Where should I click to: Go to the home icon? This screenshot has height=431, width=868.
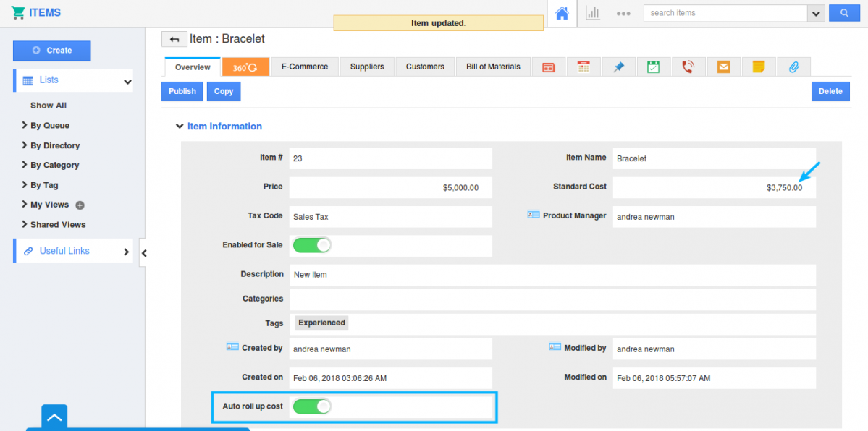click(562, 13)
